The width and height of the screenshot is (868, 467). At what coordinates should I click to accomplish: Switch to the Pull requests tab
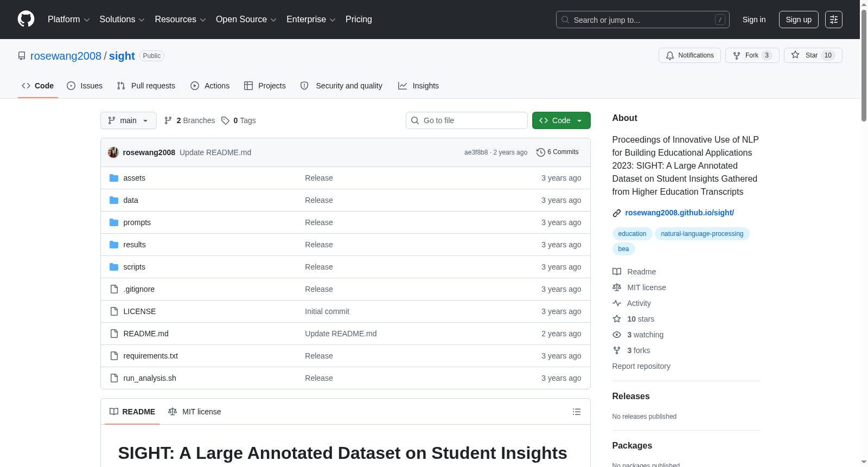coord(146,86)
